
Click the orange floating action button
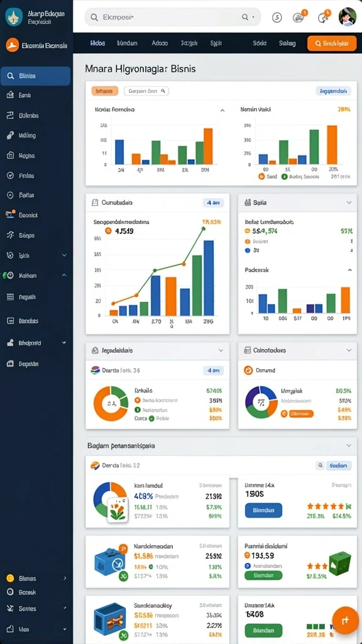(345, 619)
